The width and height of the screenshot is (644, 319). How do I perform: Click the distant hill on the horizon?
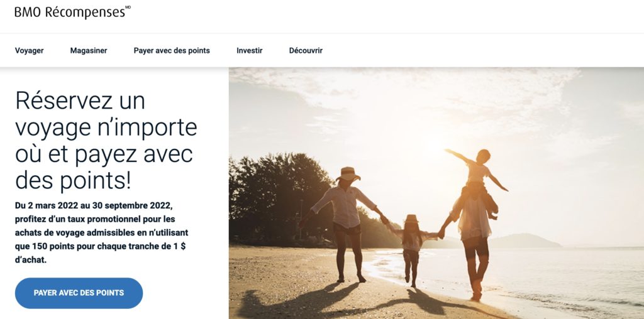coord(523,241)
